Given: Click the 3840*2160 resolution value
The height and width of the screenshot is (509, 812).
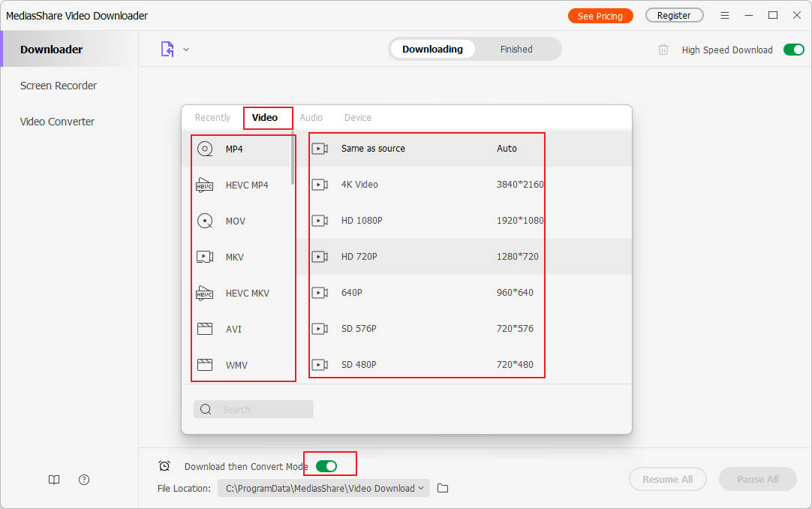Looking at the screenshot, I should tap(520, 185).
